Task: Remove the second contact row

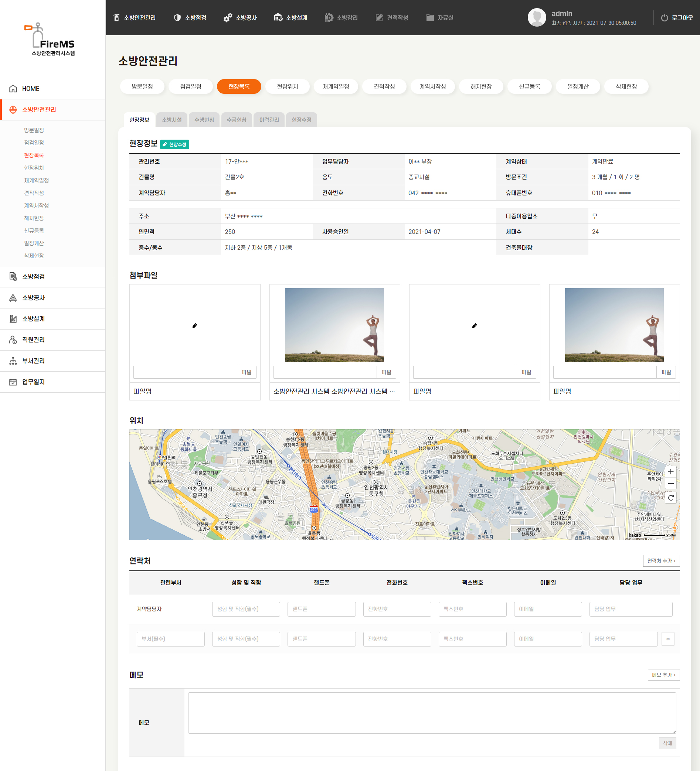Action: [667, 639]
